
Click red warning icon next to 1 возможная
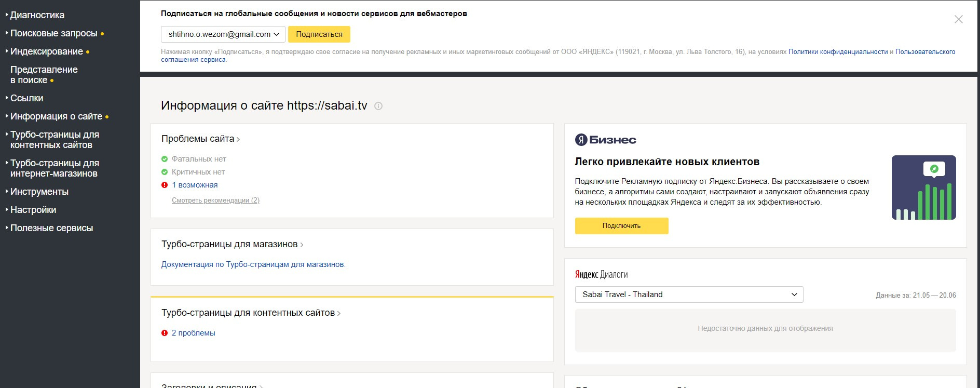tap(165, 185)
